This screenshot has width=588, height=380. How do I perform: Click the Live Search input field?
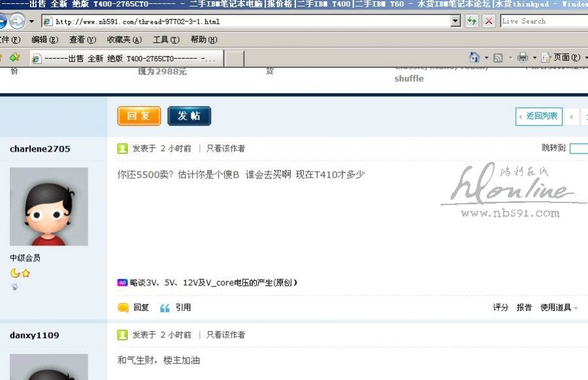[542, 21]
